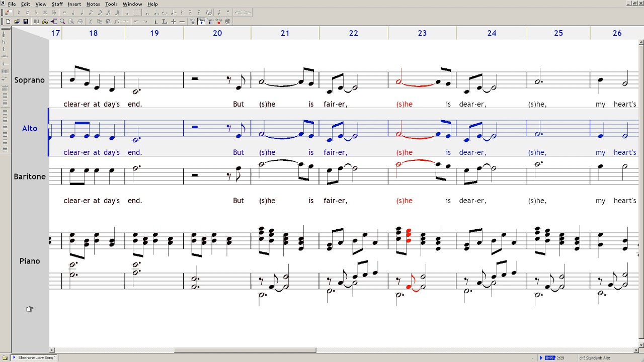
Task: Click the grid icon in side toolbar
Action: click(5, 88)
